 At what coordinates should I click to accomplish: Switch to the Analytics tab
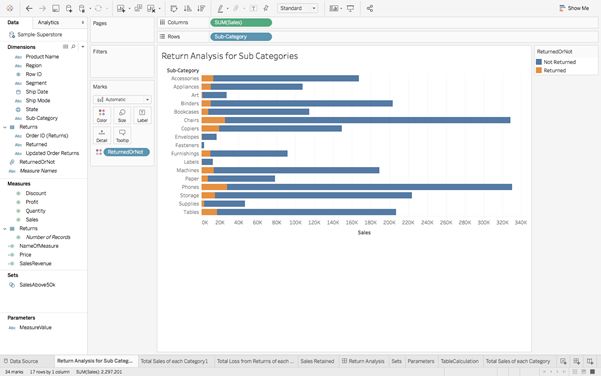[48, 23]
